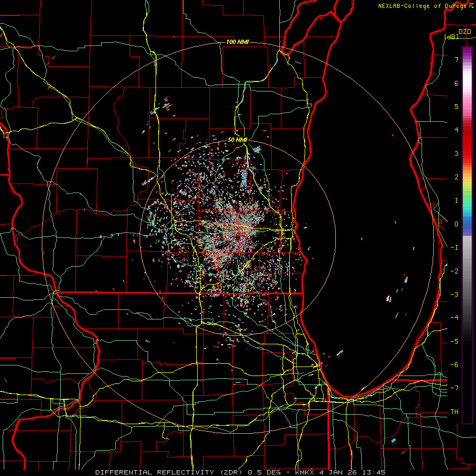The image size is (476, 476).
Task: Click the 2 tick label on scale
Action: tap(456, 177)
